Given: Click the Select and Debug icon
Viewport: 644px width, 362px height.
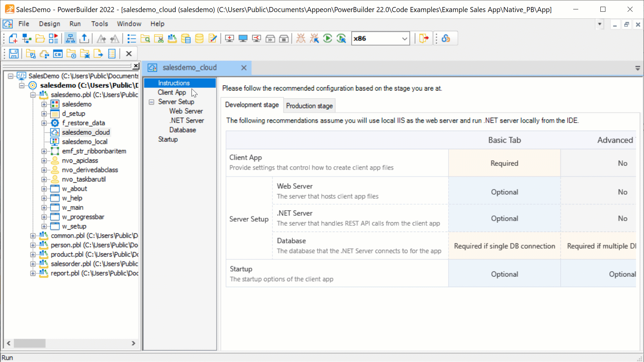Looking at the screenshot, I should (314, 39).
